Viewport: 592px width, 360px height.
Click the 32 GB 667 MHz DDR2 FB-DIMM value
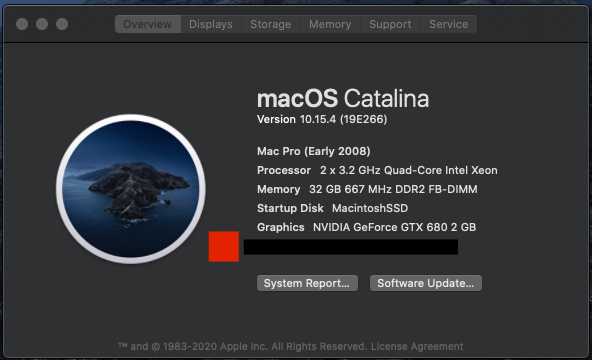(393, 189)
